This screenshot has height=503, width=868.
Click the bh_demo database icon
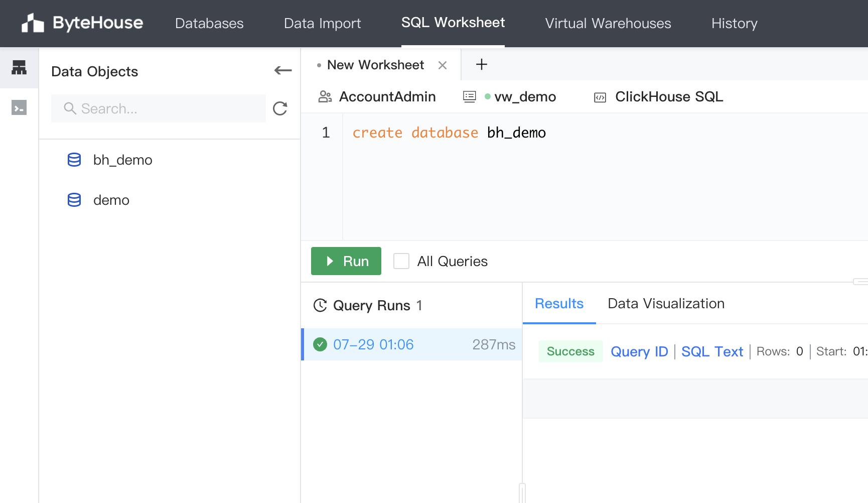click(74, 160)
